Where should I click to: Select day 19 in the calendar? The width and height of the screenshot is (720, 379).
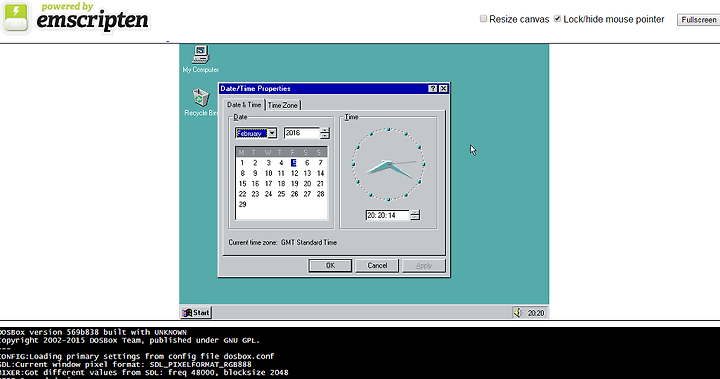pos(294,184)
